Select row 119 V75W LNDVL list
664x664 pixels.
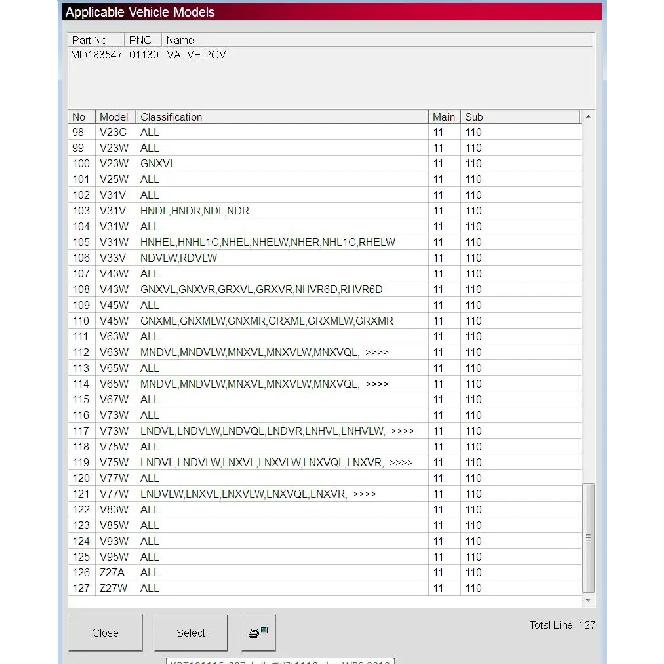point(325,462)
